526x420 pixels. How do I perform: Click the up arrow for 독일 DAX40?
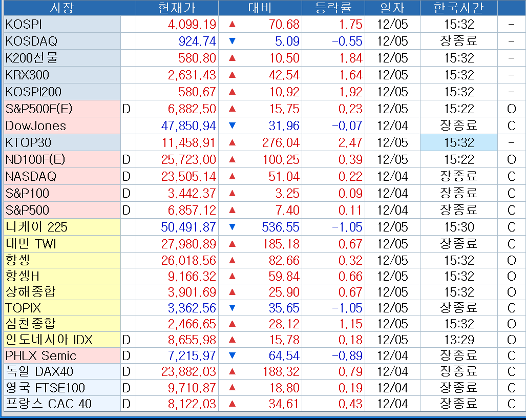click(233, 371)
